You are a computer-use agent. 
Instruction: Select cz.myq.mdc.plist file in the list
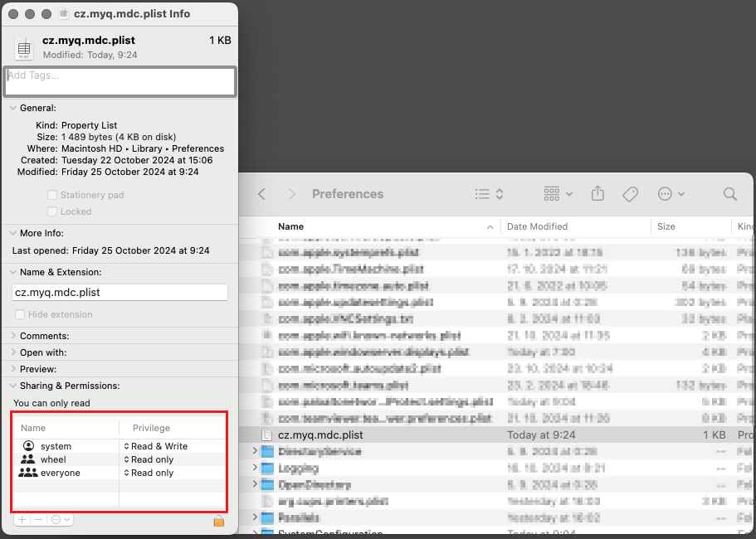pyautogui.click(x=320, y=435)
